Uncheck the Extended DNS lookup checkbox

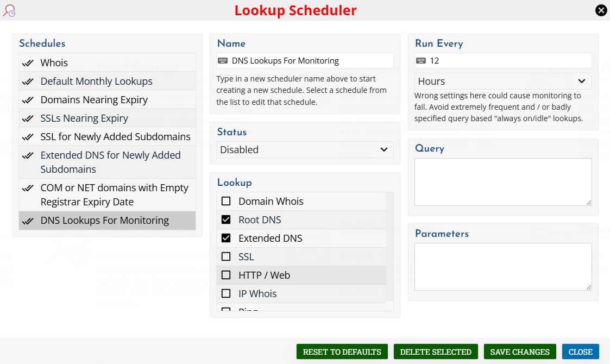tap(226, 239)
